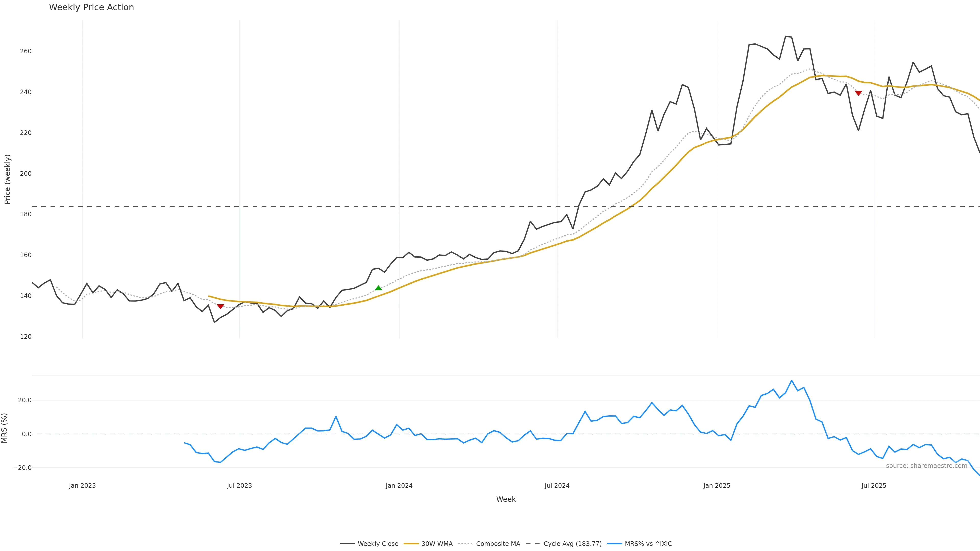
Task: Click the dark Weekly Close legend line sample
Action: pos(347,544)
